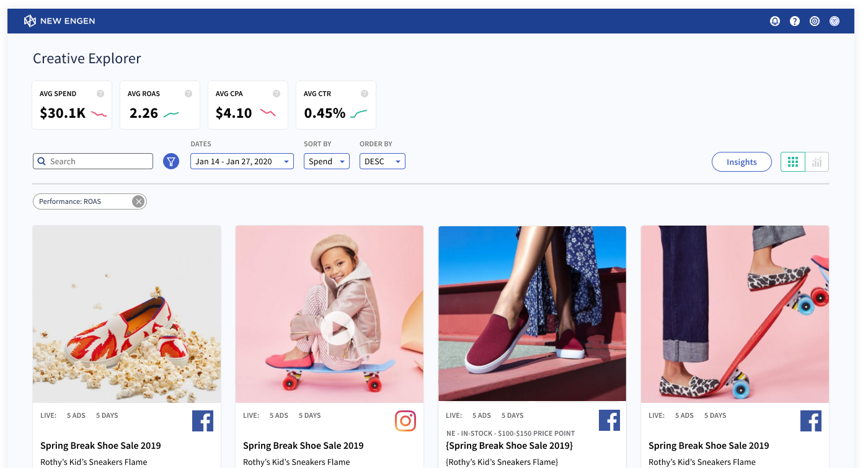Open the Dates range dropdown
Viewport: 868px width, 468px height.
point(242,161)
